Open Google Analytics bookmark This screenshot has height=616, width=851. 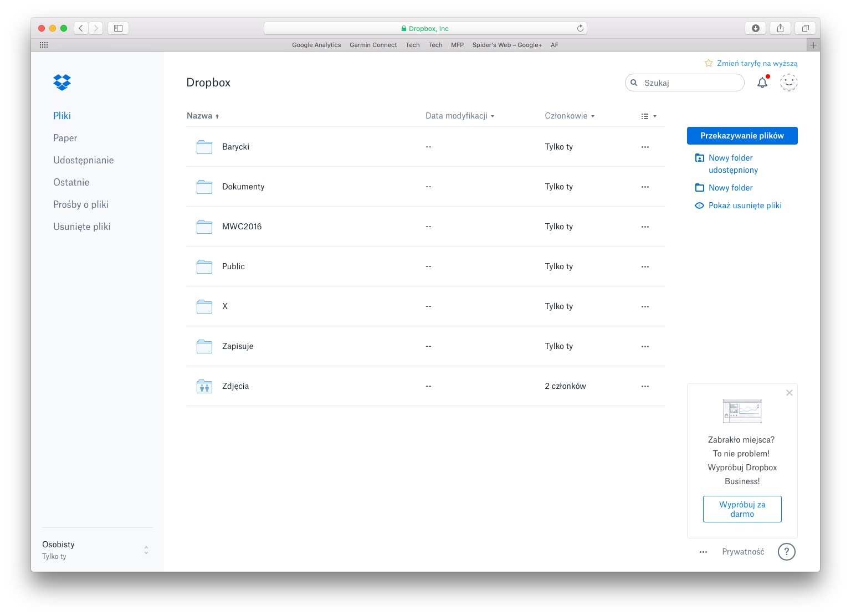(x=316, y=45)
